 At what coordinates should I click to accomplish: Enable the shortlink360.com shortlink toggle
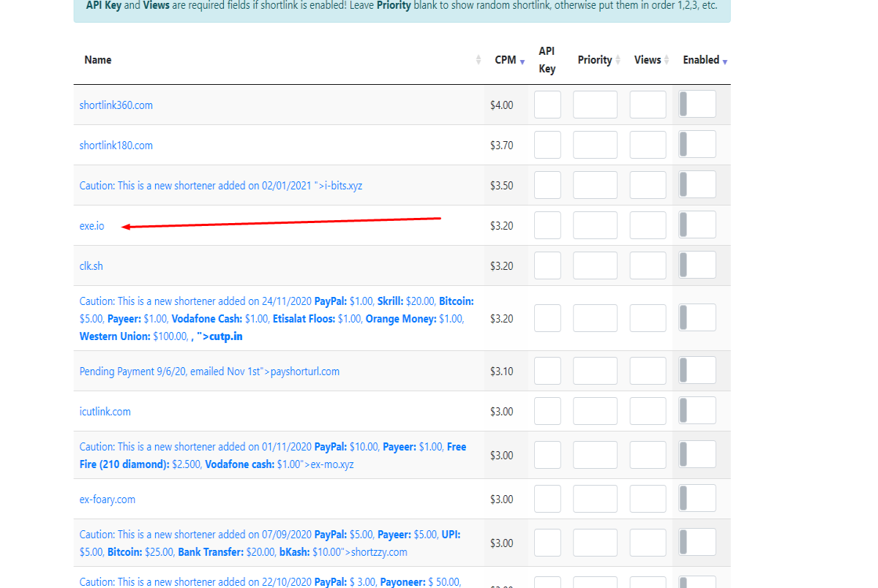tap(697, 105)
